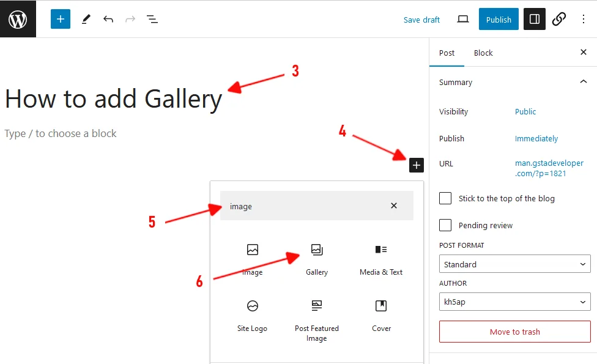This screenshot has height=364, width=597.
Task: Click the Preview laptop icon
Action: click(463, 19)
